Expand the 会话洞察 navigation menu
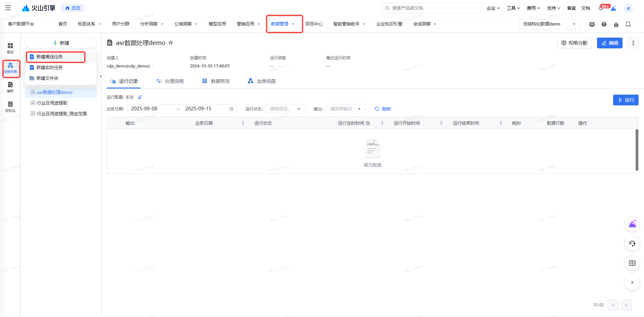Image resolution: width=644 pixels, height=317 pixels. pyautogui.click(x=425, y=24)
